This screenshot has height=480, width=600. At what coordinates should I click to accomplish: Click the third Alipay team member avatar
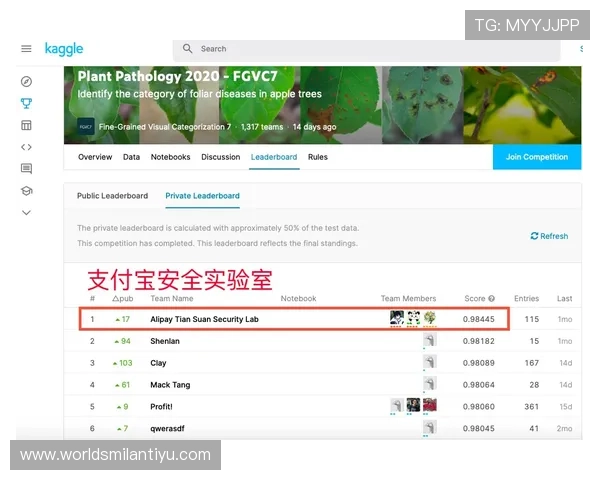click(430, 318)
